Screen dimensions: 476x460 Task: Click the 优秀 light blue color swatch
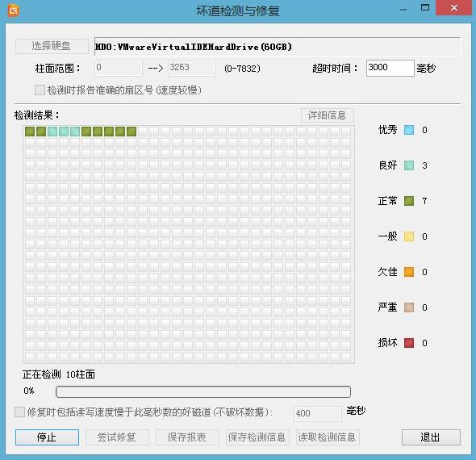tap(408, 130)
